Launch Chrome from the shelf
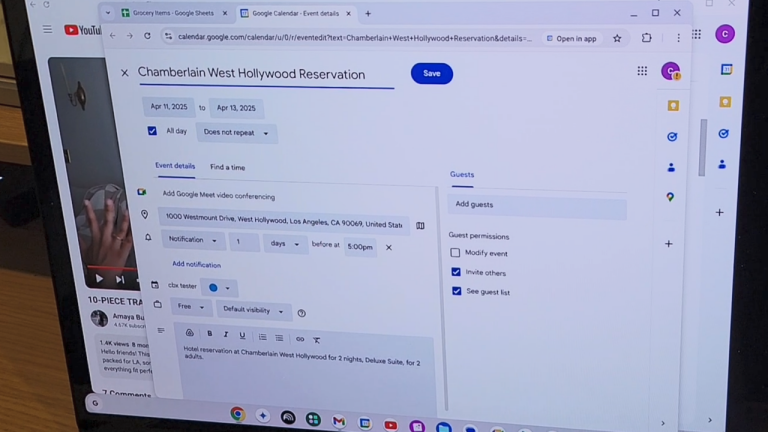768x432 pixels. pos(238,414)
